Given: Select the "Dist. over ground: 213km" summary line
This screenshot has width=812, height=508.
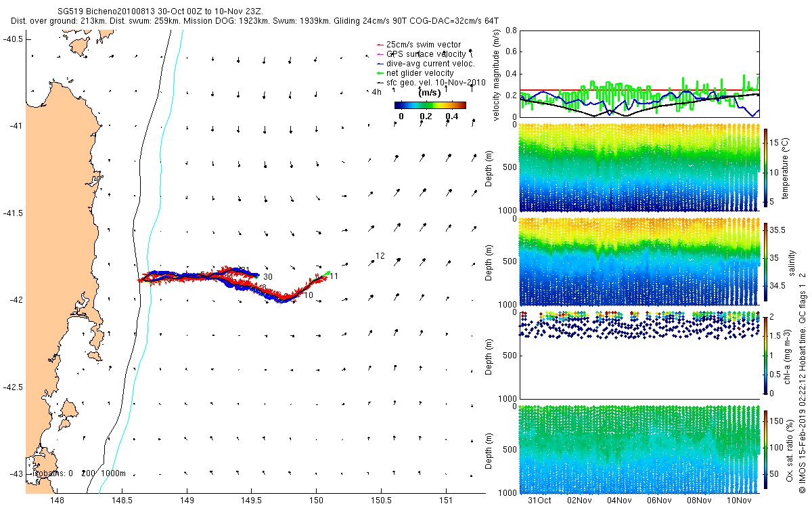Looking at the screenshot, I should (x=255, y=22).
